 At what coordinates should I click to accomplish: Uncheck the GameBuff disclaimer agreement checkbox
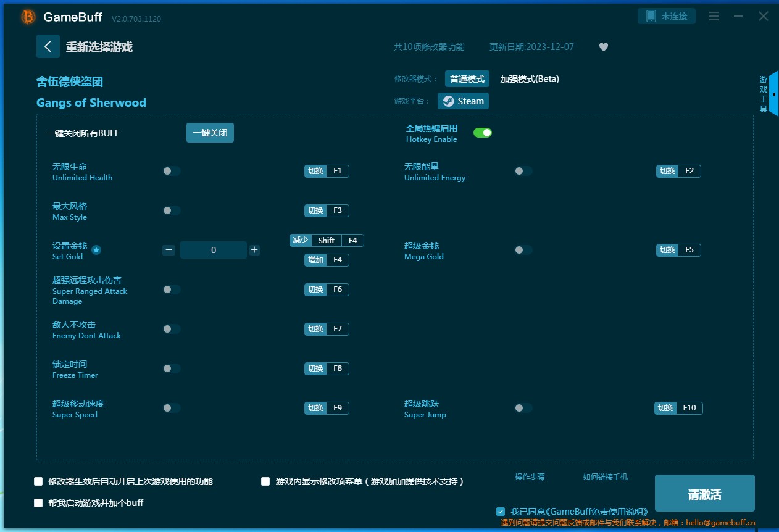[x=501, y=512]
